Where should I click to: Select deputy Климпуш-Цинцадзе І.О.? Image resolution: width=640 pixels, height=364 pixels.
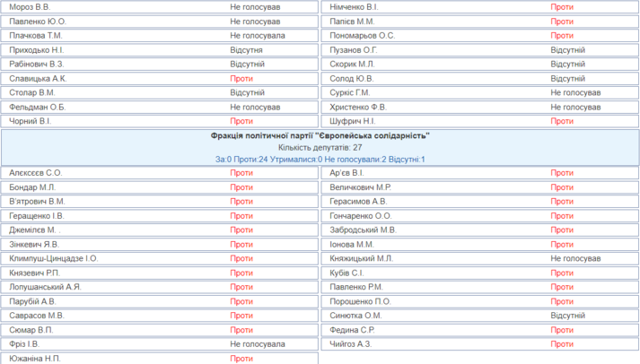coord(54,258)
